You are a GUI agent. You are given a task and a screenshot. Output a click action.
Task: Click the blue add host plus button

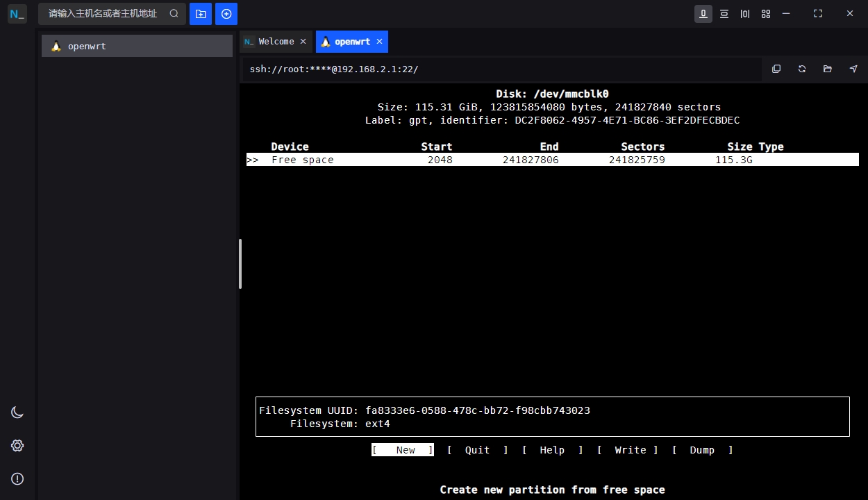[226, 14]
